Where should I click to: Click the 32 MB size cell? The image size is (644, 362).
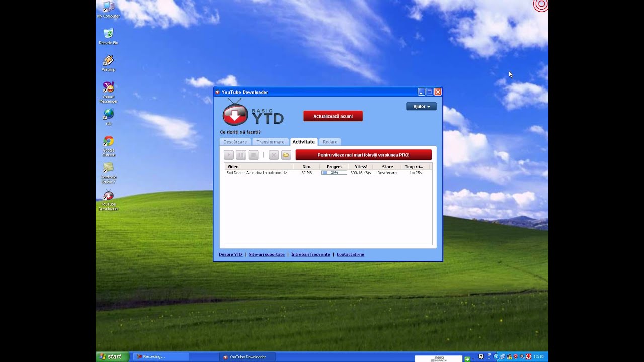307,173
